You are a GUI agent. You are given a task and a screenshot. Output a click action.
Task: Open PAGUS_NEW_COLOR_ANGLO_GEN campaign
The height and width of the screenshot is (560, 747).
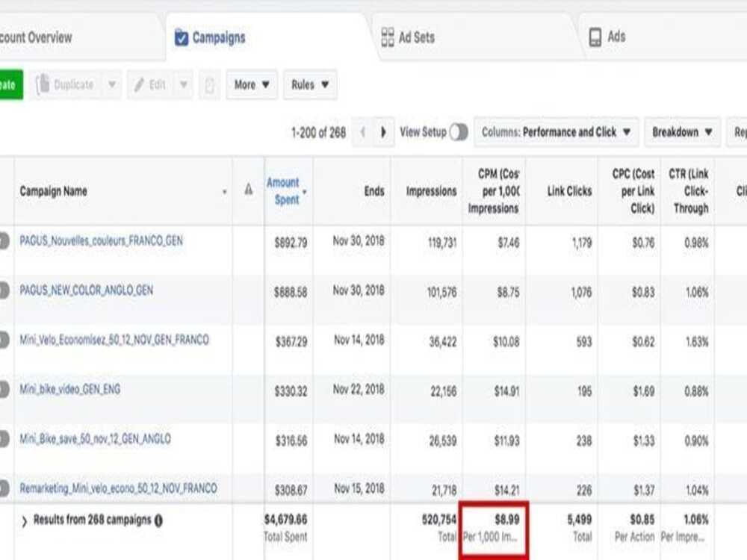(x=86, y=290)
